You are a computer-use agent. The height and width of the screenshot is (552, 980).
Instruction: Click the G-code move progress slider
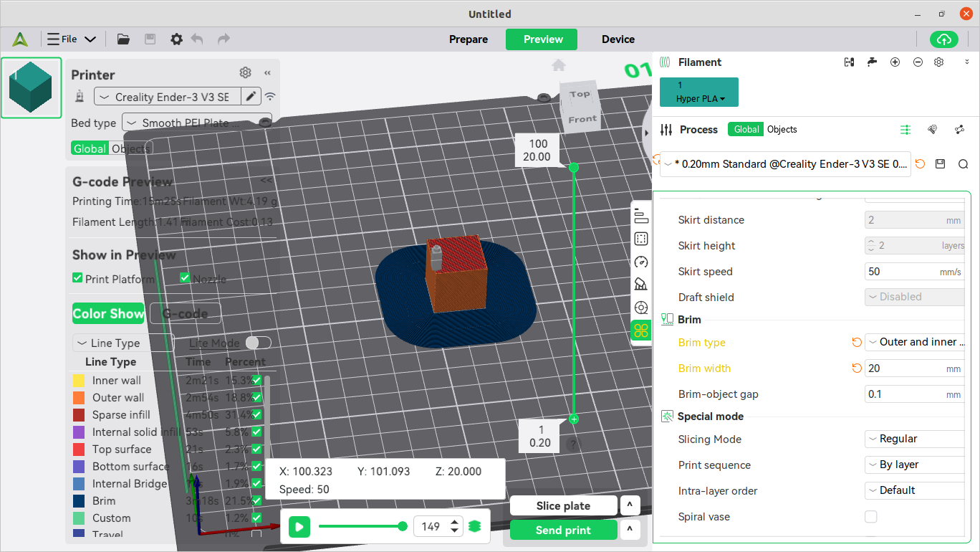click(x=362, y=527)
